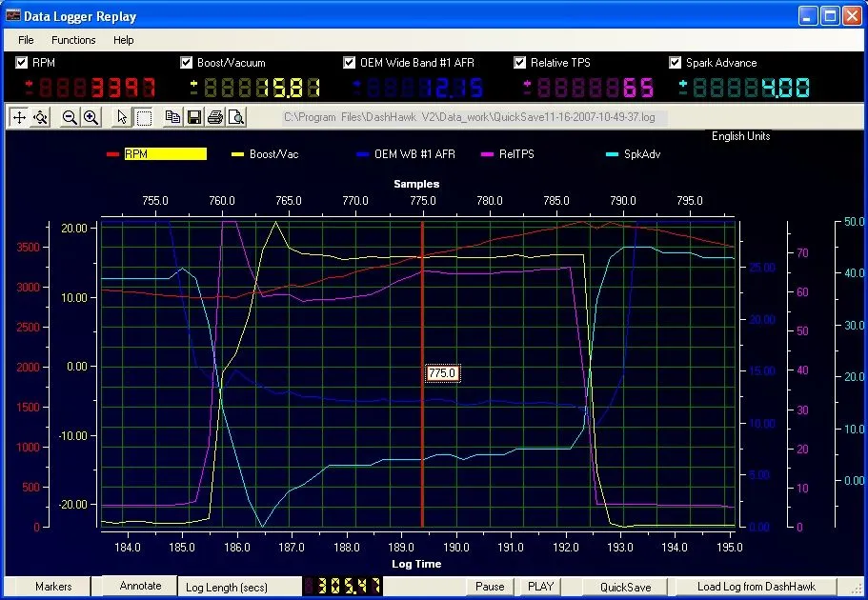
Task: Select the Pointer arrow tool
Action: (120, 116)
